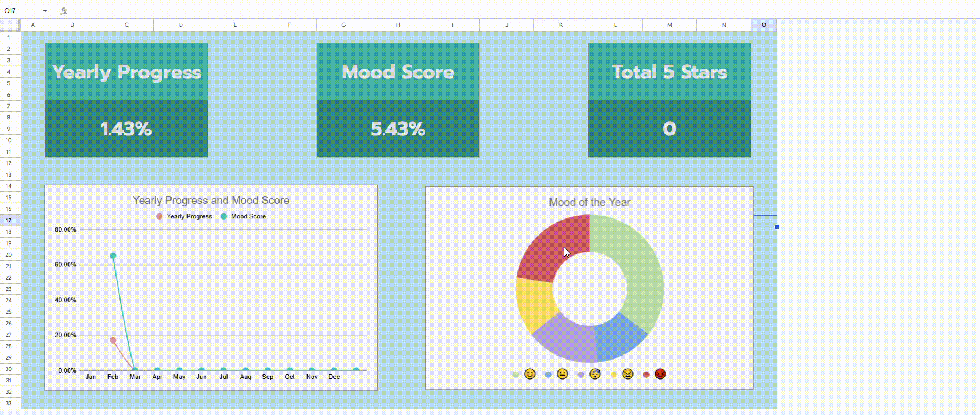Click the tired crying emoji in legend

coord(628,374)
